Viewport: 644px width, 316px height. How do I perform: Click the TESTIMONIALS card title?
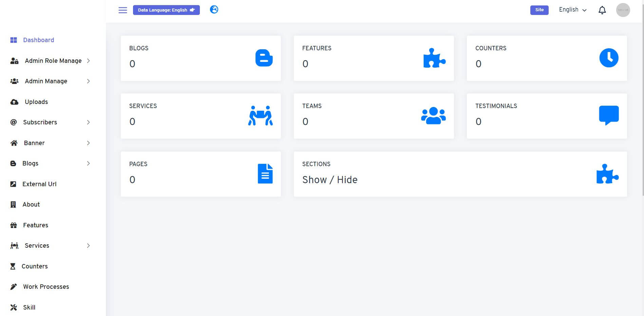coord(496,106)
